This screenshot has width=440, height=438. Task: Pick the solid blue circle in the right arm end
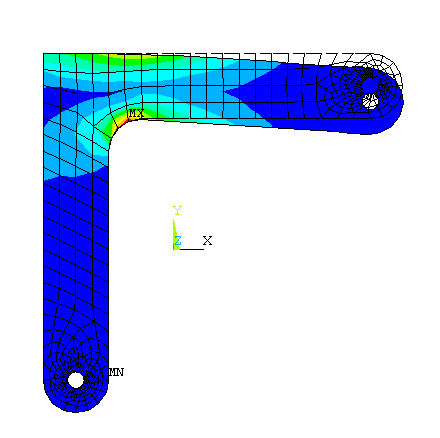(370, 86)
